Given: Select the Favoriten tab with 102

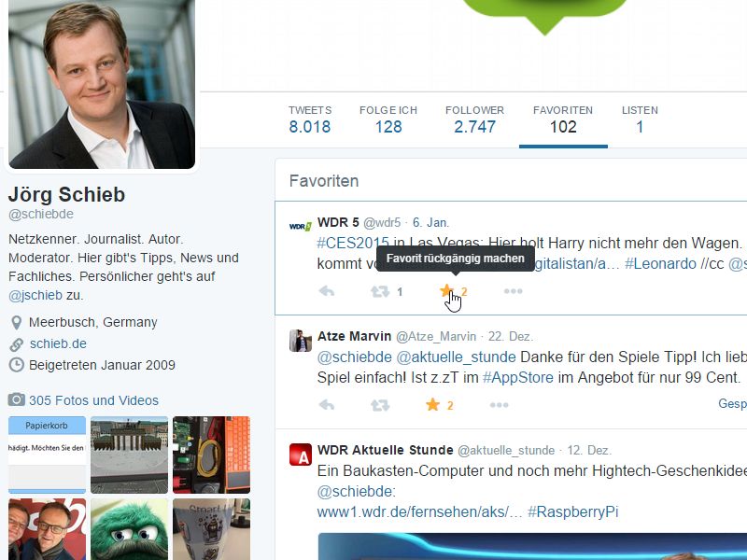Looking at the screenshot, I should click(x=563, y=119).
